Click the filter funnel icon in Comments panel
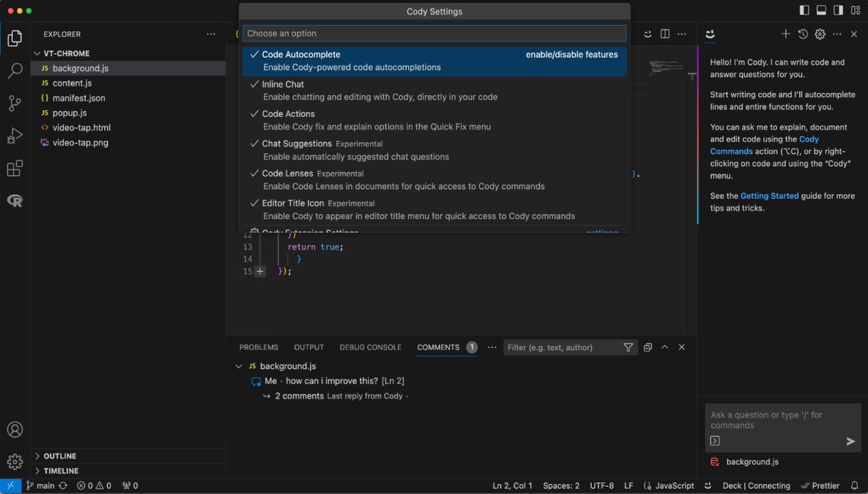 click(628, 347)
